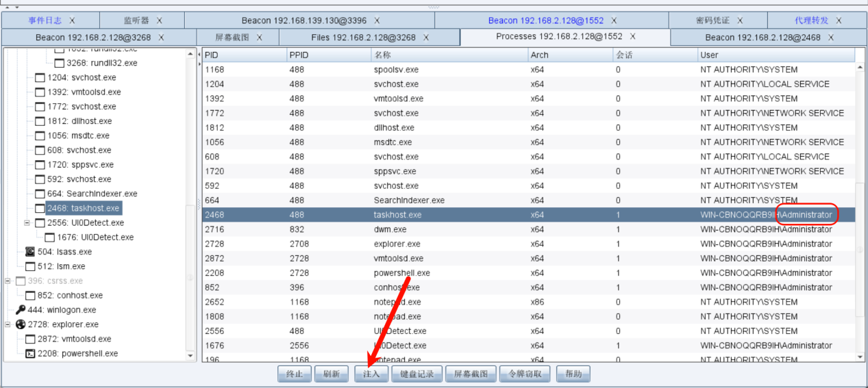The height and width of the screenshot is (388, 868).
Task: Click the process tree scrollbar up arrow
Action: tap(190, 53)
